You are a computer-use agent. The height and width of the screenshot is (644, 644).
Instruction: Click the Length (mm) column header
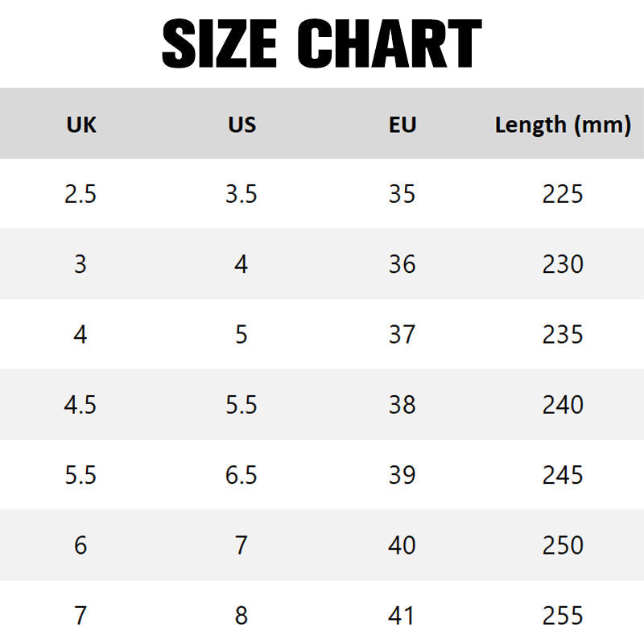(563, 125)
